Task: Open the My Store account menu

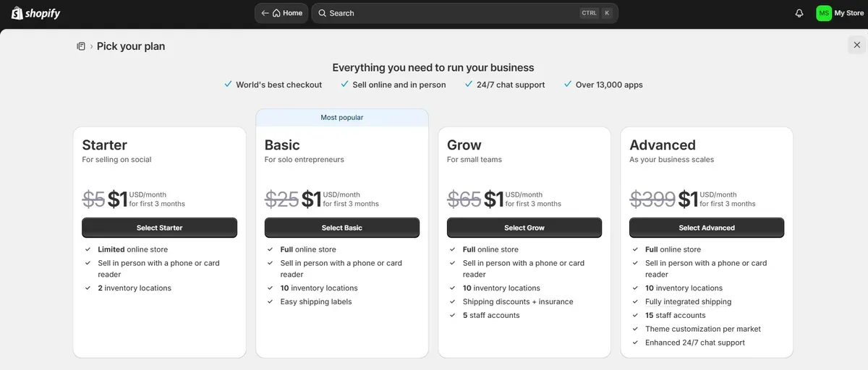Action: (841, 13)
